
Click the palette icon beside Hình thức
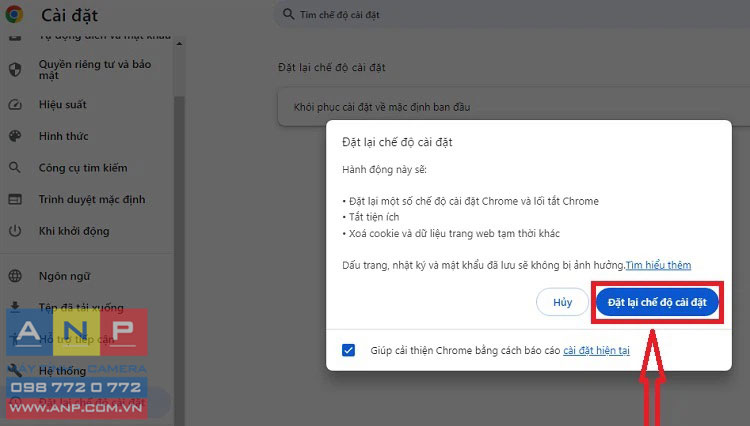15,136
